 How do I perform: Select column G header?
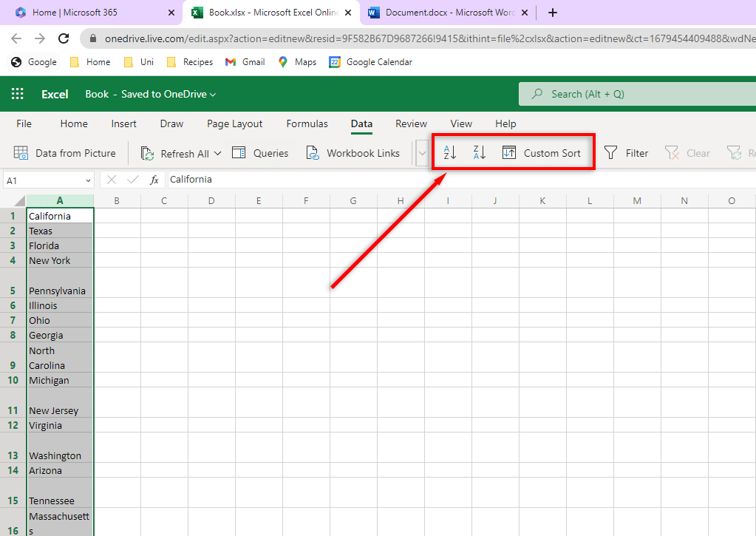tap(353, 200)
